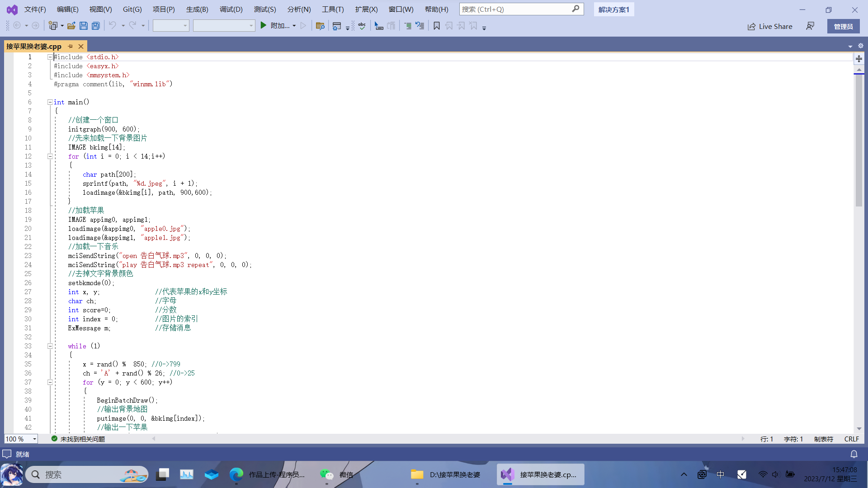The height and width of the screenshot is (488, 868).
Task: Expand code folding at line 12 for-loop
Action: click(x=50, y=156)
